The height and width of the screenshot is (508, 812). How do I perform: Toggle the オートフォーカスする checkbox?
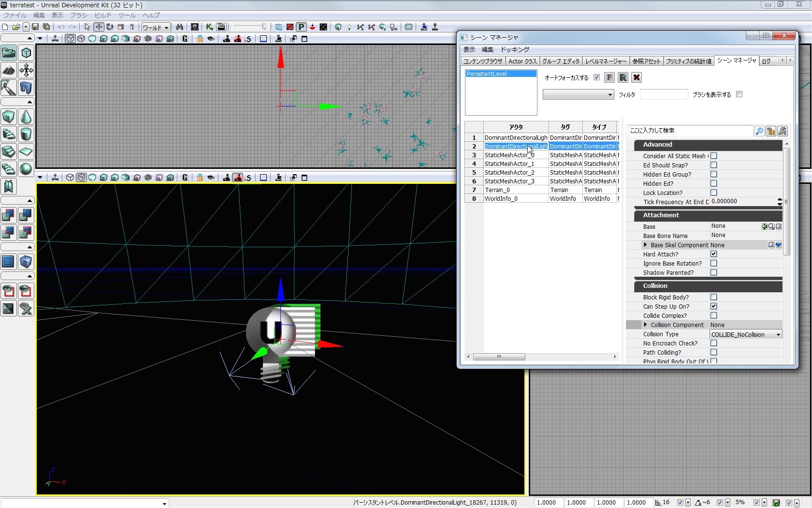point(596,77)
